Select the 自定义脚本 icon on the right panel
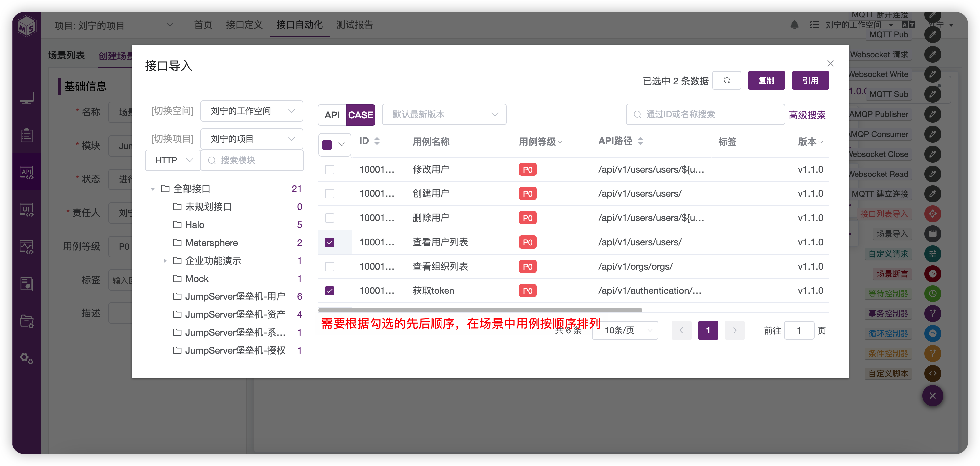 [932, 374]
